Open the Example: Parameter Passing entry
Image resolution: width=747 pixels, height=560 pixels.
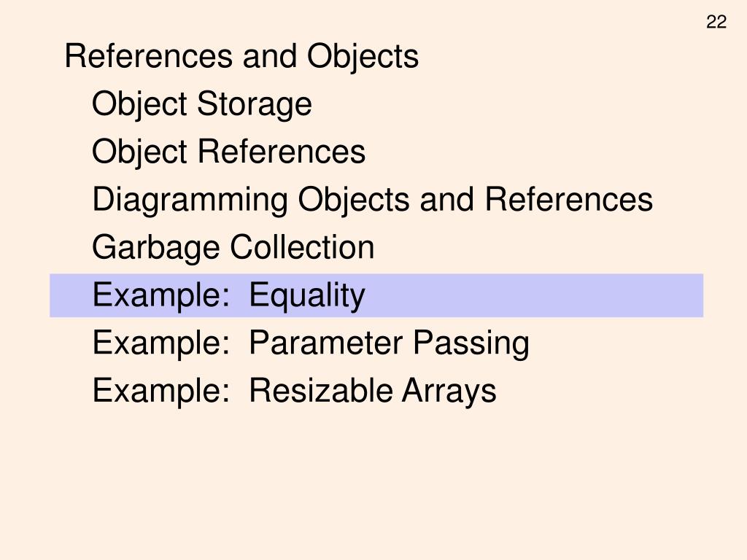coord(311,343)
